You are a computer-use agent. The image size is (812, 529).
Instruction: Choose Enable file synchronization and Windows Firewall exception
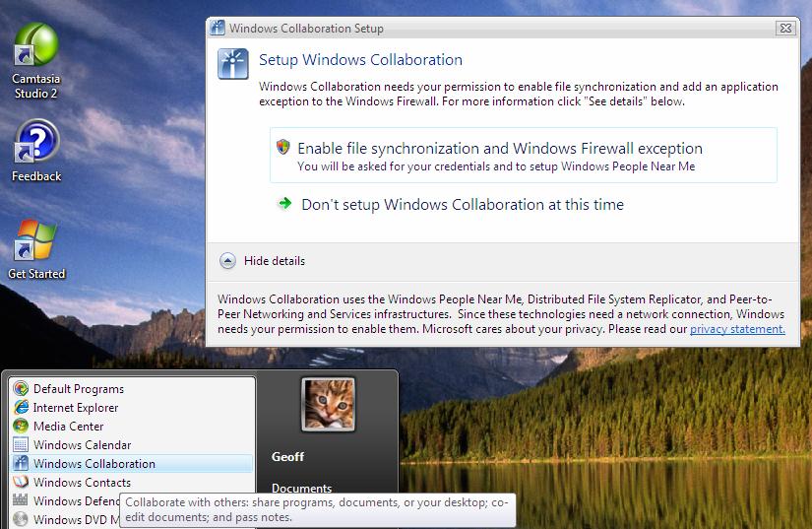coord(523,155)
